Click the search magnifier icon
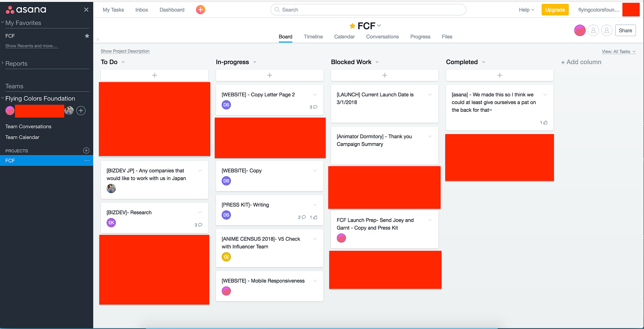Viewport: 644px width, 329px height. pyautogui.click(x=277, y=10)
